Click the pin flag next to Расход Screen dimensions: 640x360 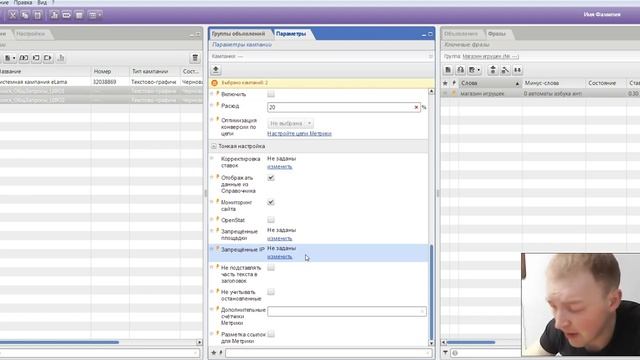(x=218, y=105)
